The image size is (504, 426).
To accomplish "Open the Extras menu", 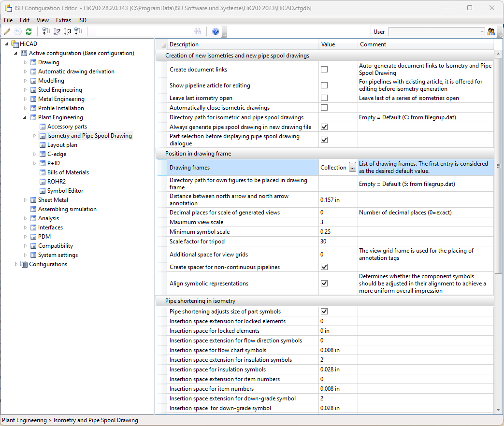I will tap(63, 20).
